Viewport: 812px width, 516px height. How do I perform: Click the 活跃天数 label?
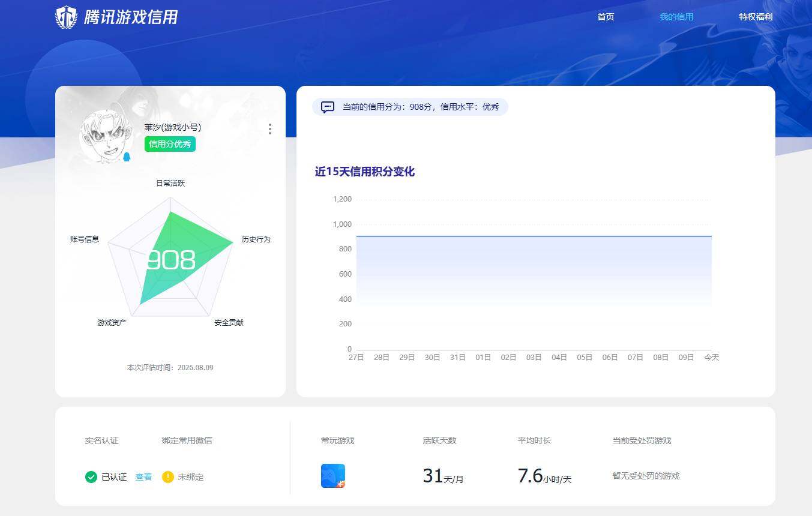coord(439,440)
